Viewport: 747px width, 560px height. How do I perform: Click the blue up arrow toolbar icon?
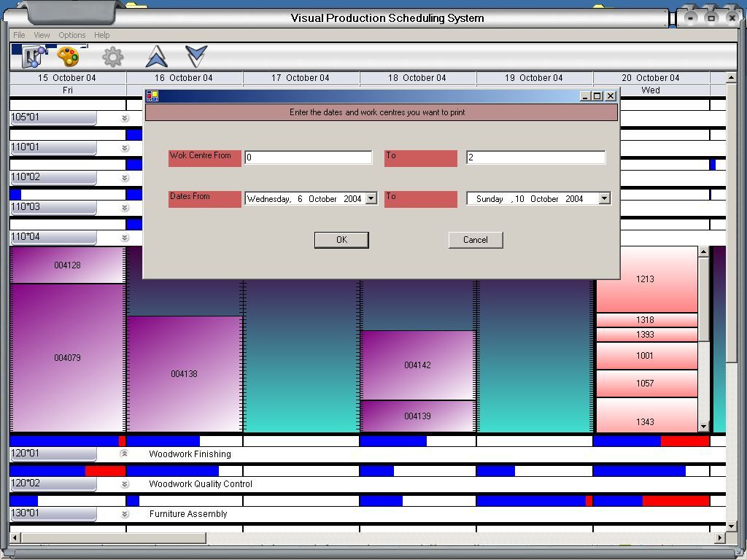(x=156, y=56)
